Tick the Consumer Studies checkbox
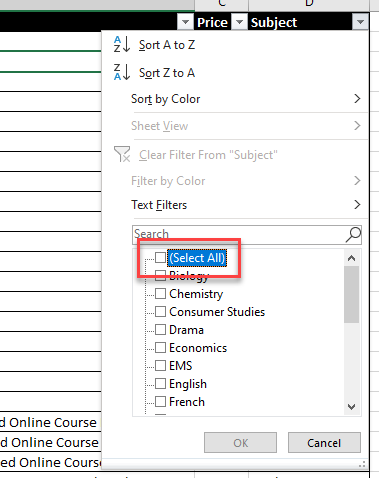The image size is (379, 478). click(x=160, y=312)
